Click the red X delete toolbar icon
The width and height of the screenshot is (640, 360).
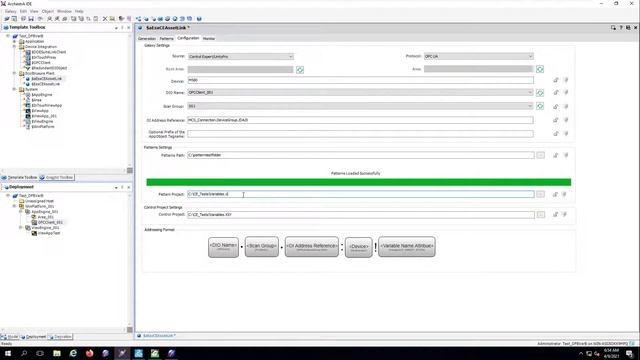pos(105,19)
